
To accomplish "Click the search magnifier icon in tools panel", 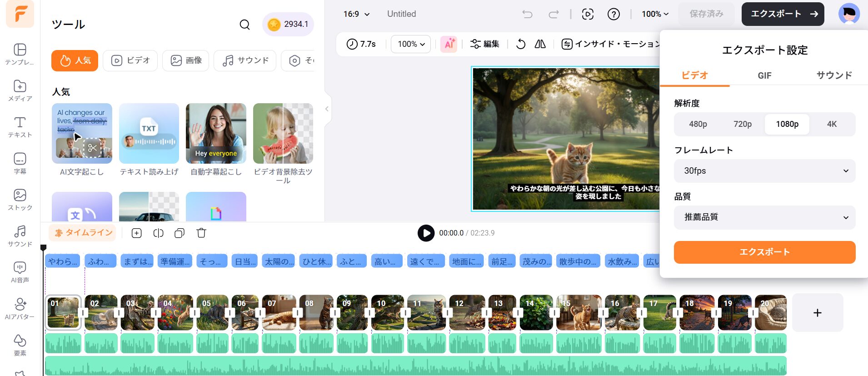I will point(244,25).
